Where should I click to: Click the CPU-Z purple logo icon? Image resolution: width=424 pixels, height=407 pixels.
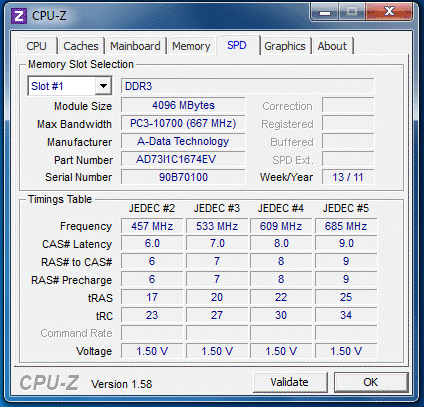pos(18,15)
